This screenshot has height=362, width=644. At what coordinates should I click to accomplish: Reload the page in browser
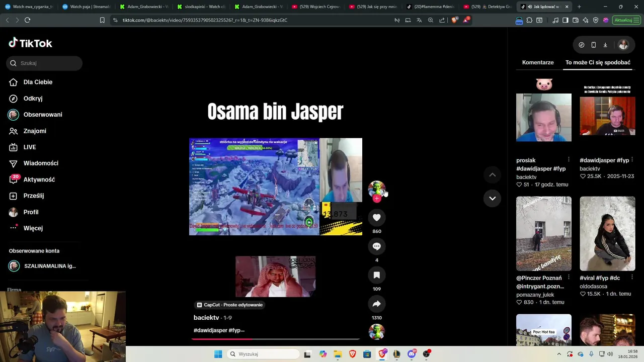pyautogui.click(x=27, y=20)
